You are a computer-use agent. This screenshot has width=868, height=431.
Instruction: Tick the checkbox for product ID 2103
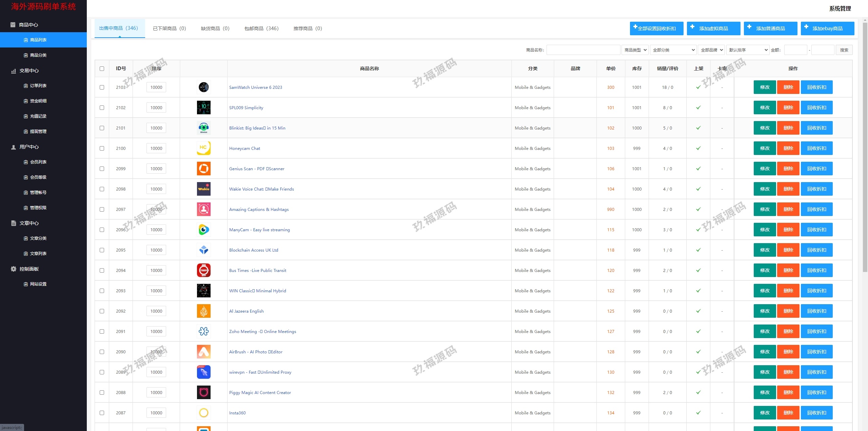pyautogui.click(x=102, y=87)
